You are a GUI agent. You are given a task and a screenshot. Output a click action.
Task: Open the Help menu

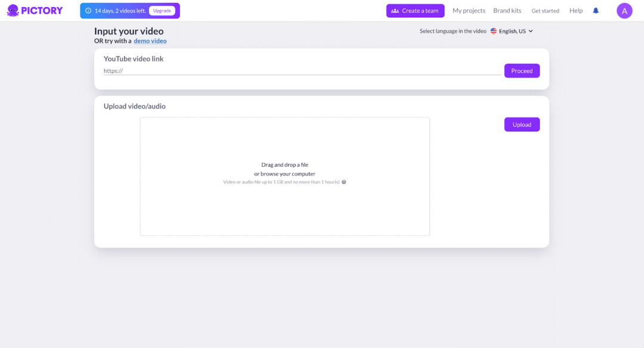(x=576, y=11)
